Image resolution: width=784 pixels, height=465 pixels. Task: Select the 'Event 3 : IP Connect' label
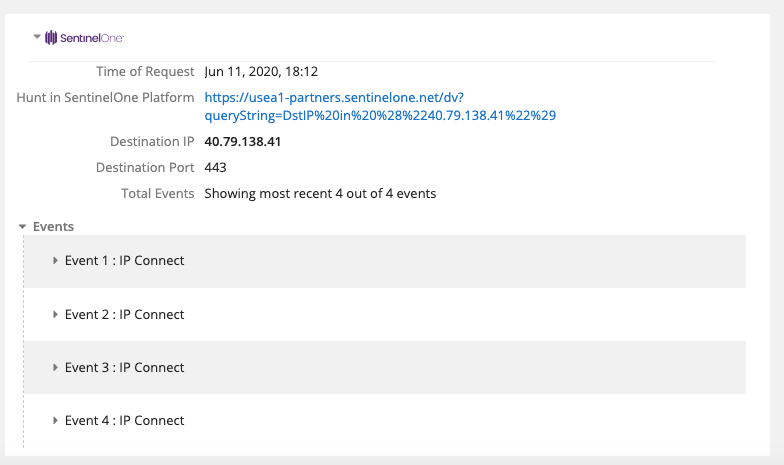[x=124, y=367]
